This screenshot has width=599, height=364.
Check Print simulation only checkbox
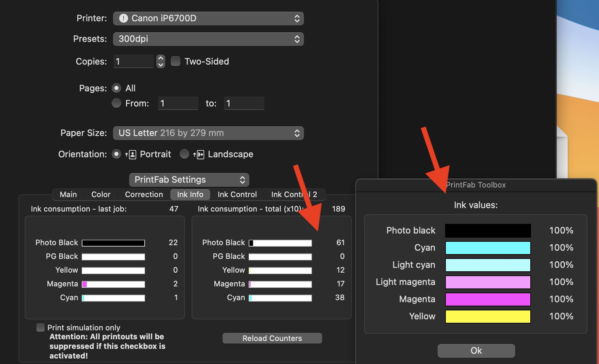(x=41, y=328)
